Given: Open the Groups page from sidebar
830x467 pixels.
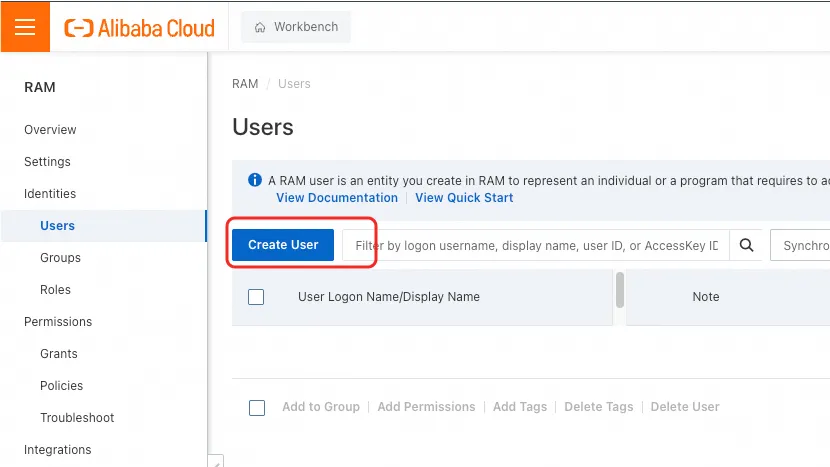Looking at the screenshot, I should pos(60,258).
